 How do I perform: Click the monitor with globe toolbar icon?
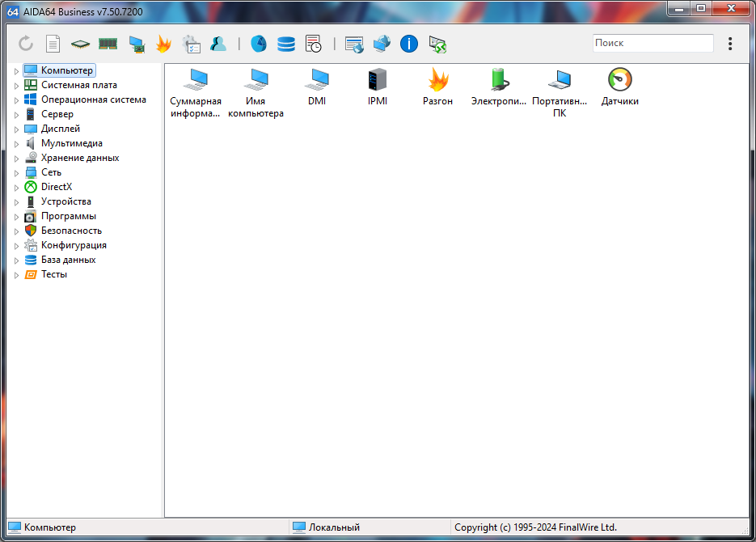pyautogui.click(x=382, y=44)
